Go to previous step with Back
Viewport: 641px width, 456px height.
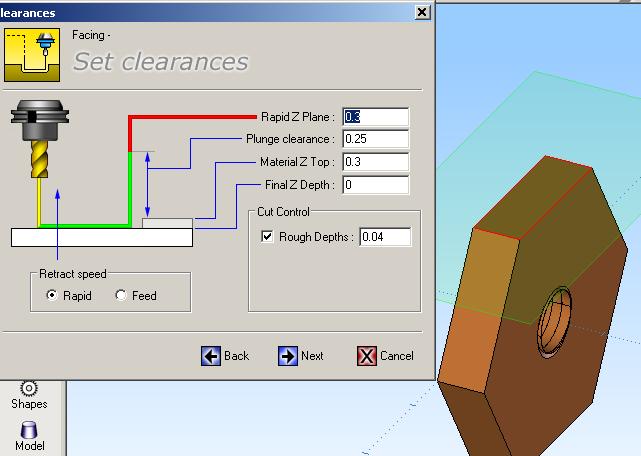(x=225, y=355)
